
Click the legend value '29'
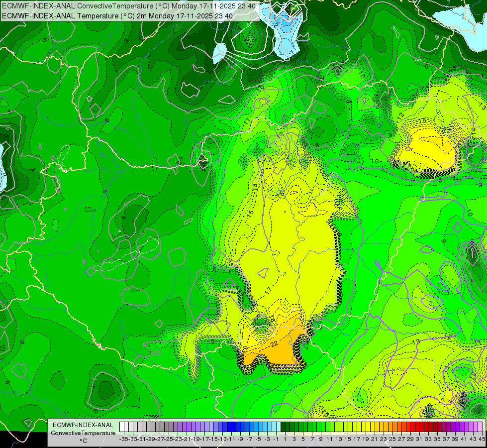tap(410, 439)
